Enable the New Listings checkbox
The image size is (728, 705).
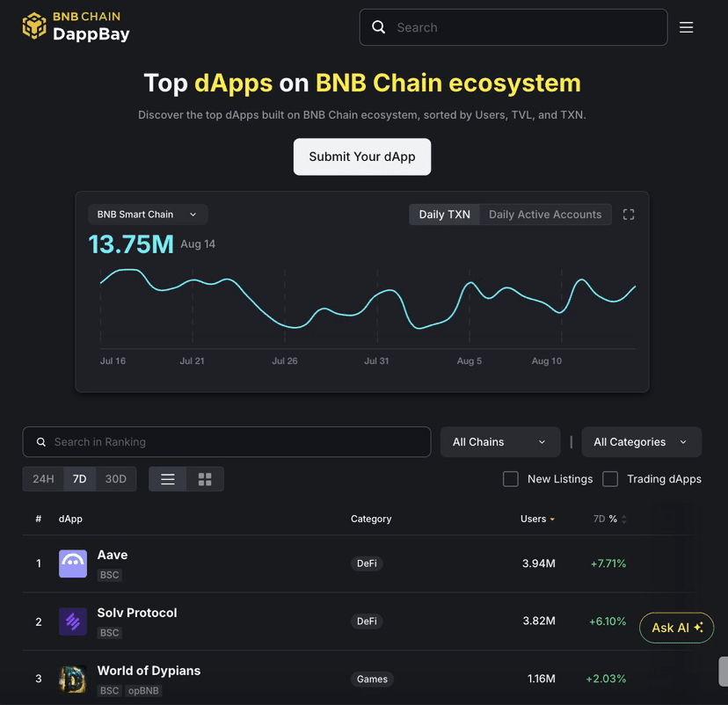click(x=511, y=479)
